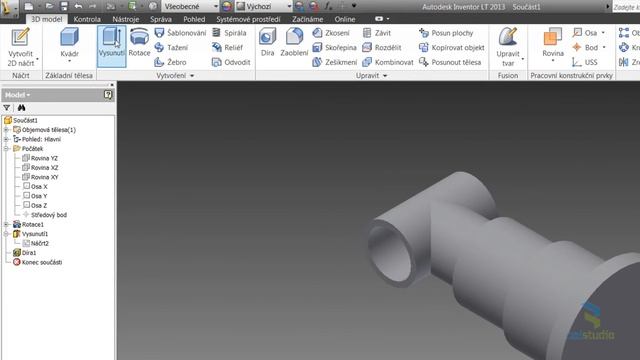
Task: Select the Tažení sweep tool
Action: click(x=171, y=48)
